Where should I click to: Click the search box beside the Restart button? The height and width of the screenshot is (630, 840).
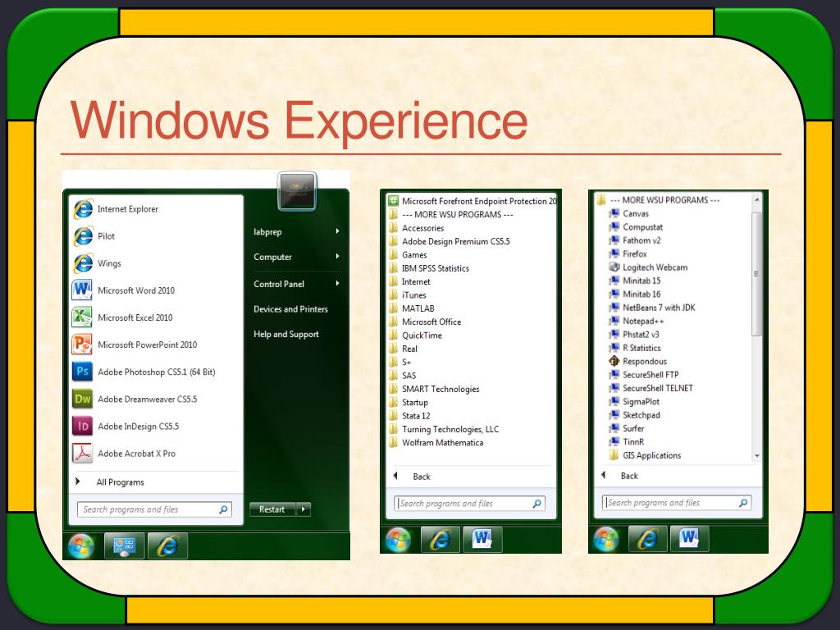155,509
